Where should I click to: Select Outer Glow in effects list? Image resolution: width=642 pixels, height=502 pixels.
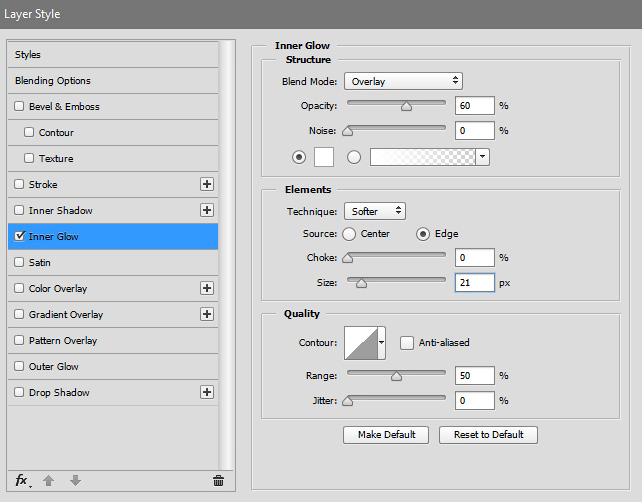[x=113, y=366]
